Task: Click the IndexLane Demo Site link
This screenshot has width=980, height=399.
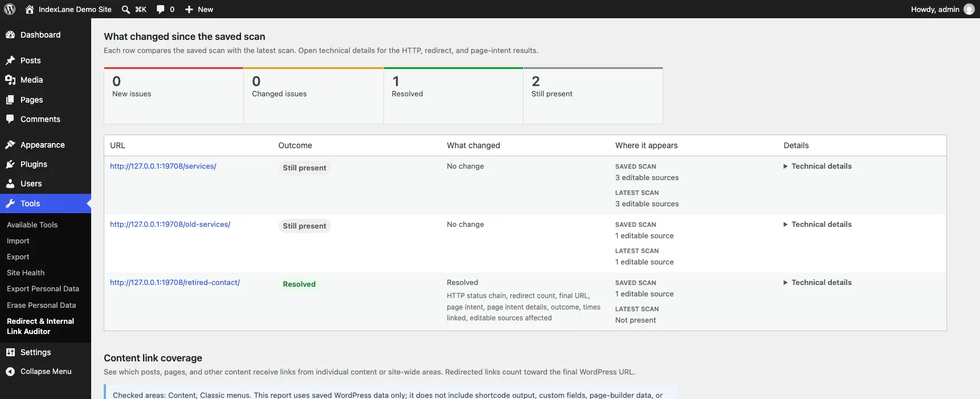Action: coord(75,9)
